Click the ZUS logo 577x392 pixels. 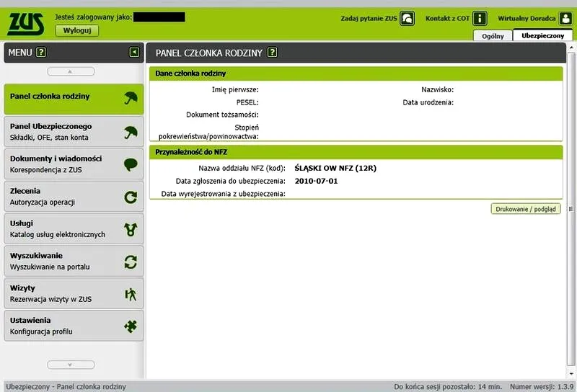pos(26,24)
